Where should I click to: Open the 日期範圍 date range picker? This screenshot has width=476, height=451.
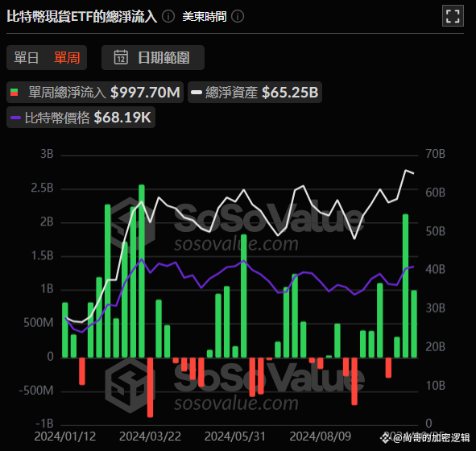point(153,58)
